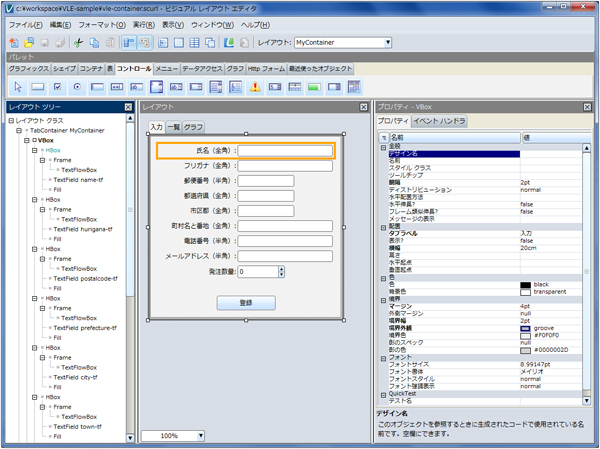
Task: Collapse the QuickTest property group
Action: pyautogui.click(x=383, y=395)
